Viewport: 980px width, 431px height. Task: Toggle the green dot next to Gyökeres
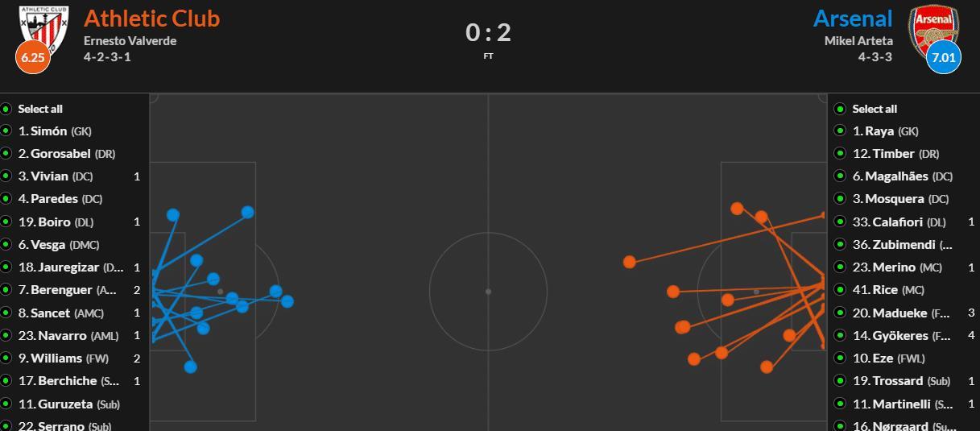pyautogui.click(x=841, y=336)
